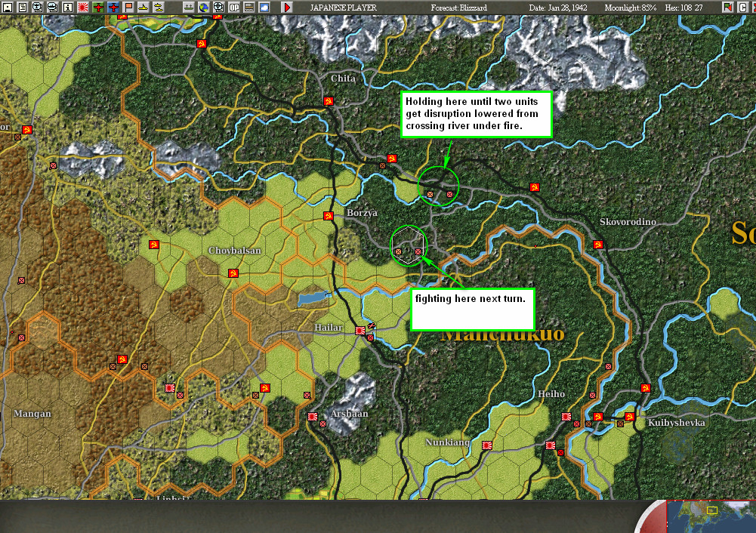Click the Hailar city label
The image size is (756, 533).
(x=328, y=328)
